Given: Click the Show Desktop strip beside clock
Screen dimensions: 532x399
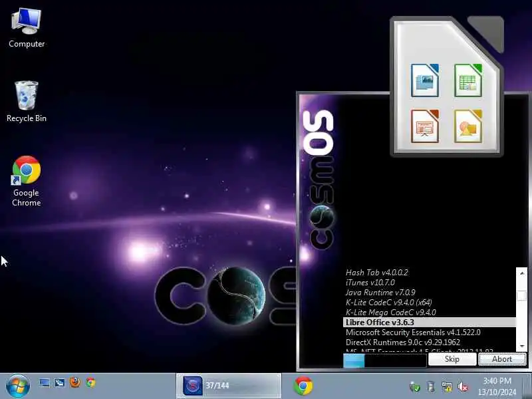Looking at the screenshot, I should 527,386.
